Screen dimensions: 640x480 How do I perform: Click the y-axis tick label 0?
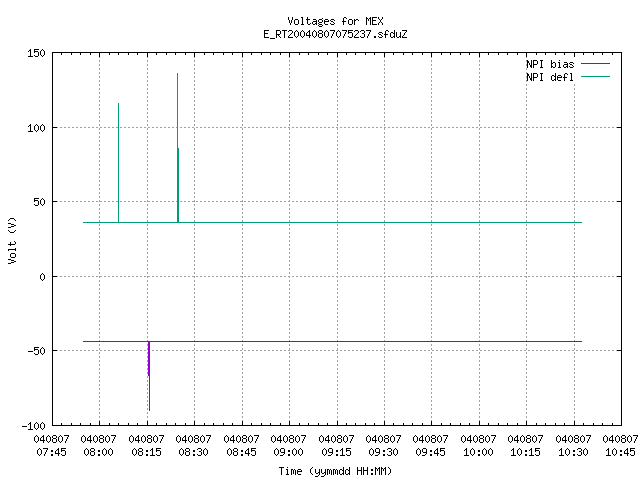click(x=42, y=278)
